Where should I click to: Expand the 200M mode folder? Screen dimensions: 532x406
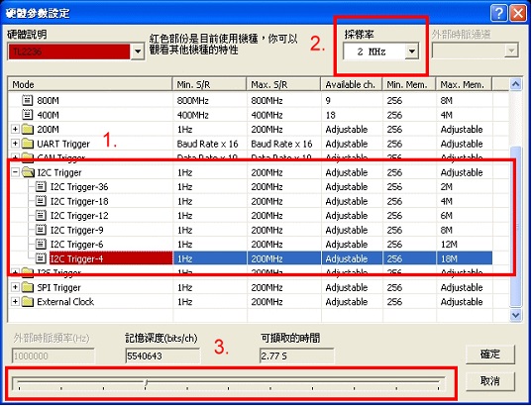15,129
